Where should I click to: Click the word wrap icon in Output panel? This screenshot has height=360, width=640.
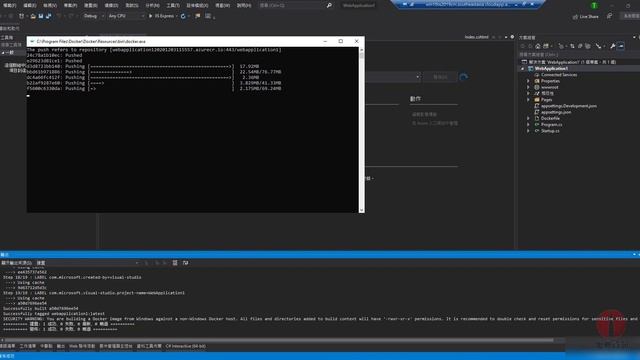click(185, 263)
